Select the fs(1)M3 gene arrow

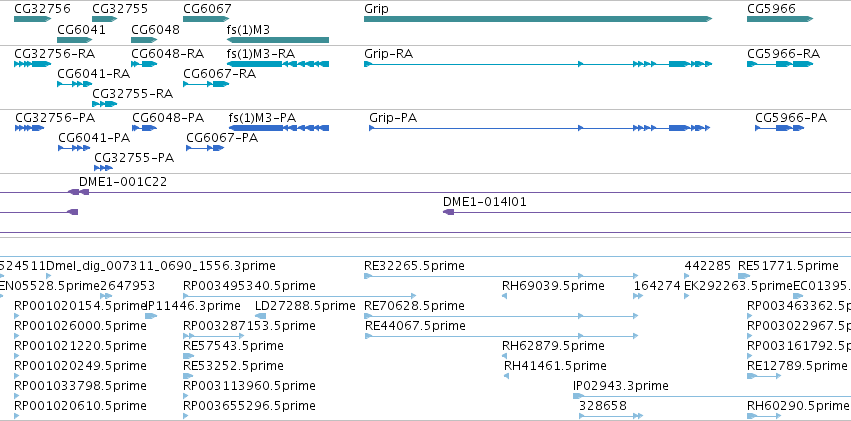point(278,40)
